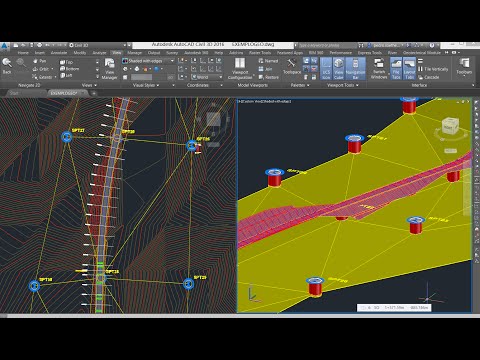
Task: Open the Annotate ribbon tab
Action: click(x=59, y=53)
